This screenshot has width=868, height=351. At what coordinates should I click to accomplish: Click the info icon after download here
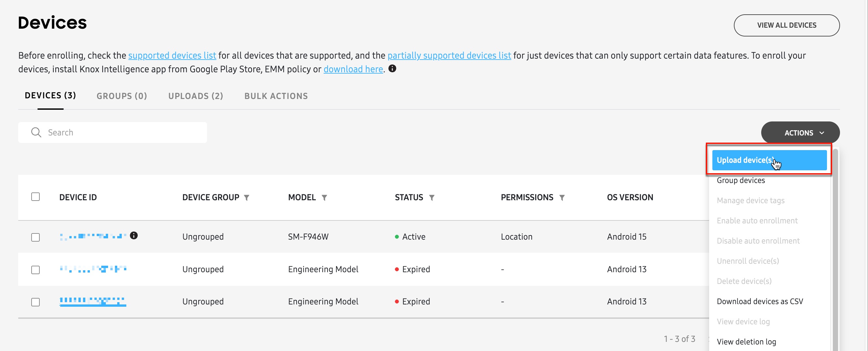(x=392, y=69)
